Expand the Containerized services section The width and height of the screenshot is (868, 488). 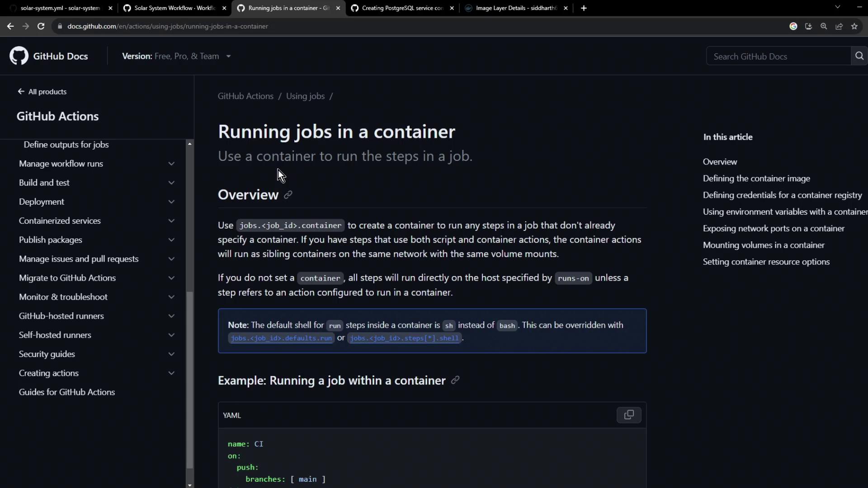(x=171, y=221)
